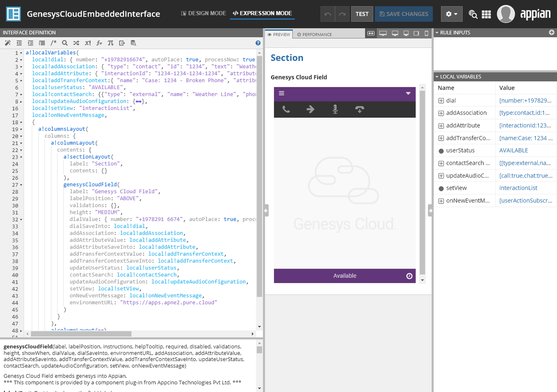Click the pi constant icon

coord(110,43)
